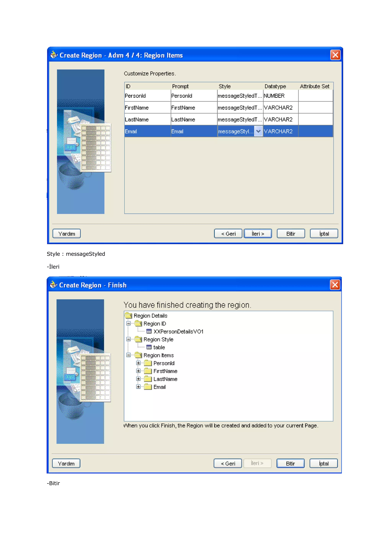
Task: Open the Email row Style dropdown arrow
Action: point(258,131)
